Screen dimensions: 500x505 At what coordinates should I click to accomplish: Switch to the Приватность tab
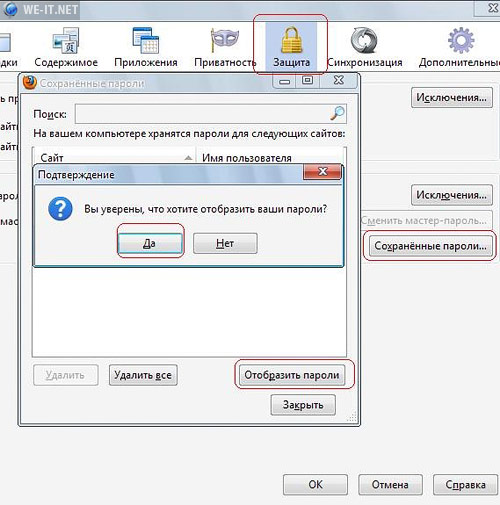point(225,48)
